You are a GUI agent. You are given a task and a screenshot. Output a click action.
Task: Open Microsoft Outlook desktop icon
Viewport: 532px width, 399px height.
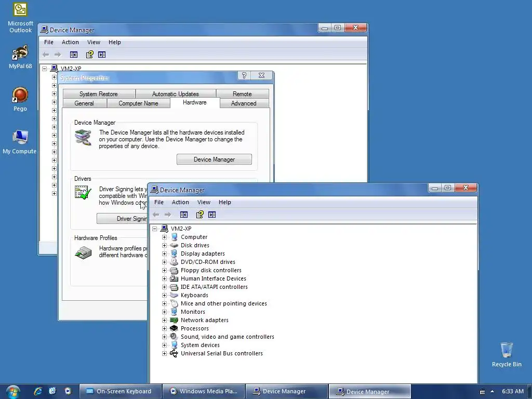pos(20,18)
